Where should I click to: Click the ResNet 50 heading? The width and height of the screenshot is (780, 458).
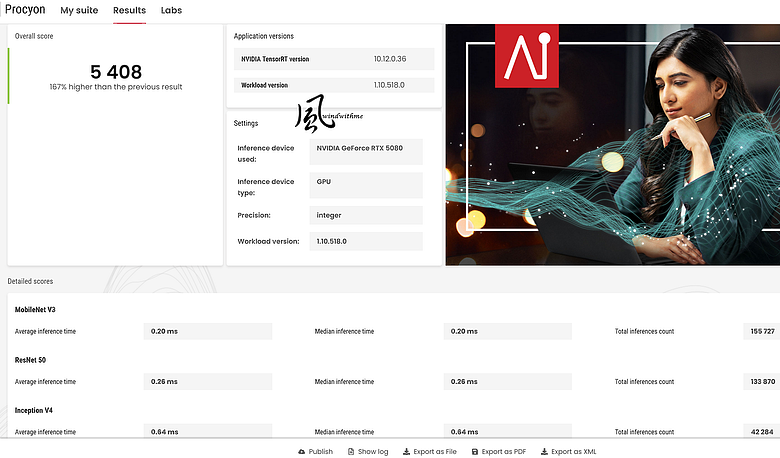click(30, 360)
